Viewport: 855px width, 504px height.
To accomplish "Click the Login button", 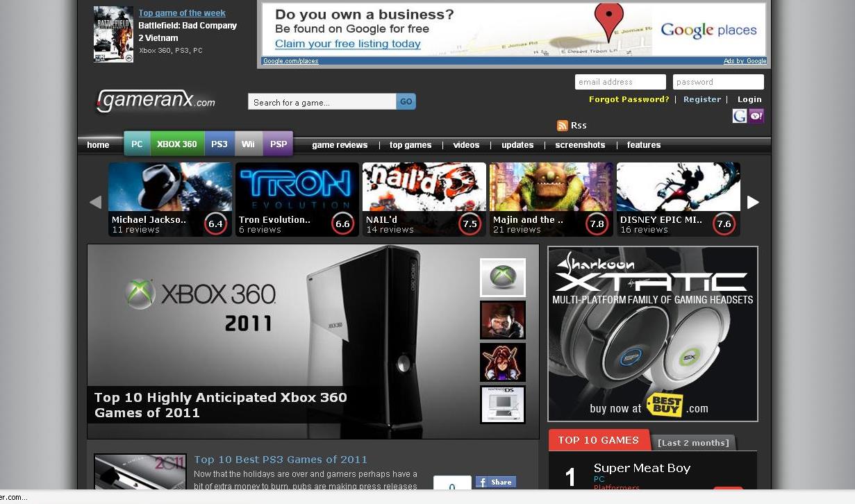I will 749,99.
